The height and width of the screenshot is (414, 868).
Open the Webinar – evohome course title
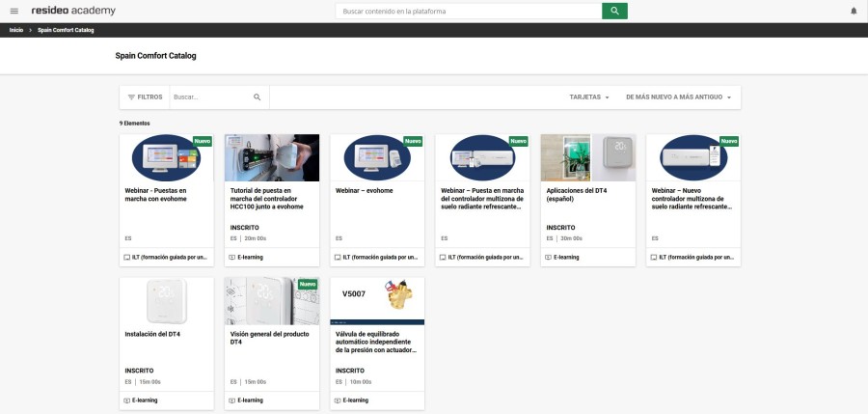point(365,191)
